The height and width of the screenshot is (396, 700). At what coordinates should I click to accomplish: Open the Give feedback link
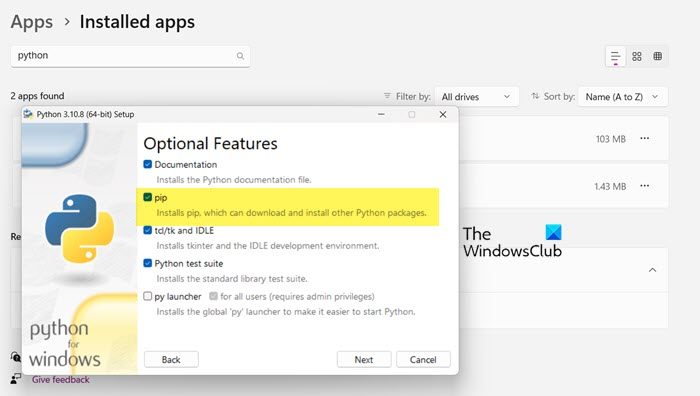pos(60,379)
